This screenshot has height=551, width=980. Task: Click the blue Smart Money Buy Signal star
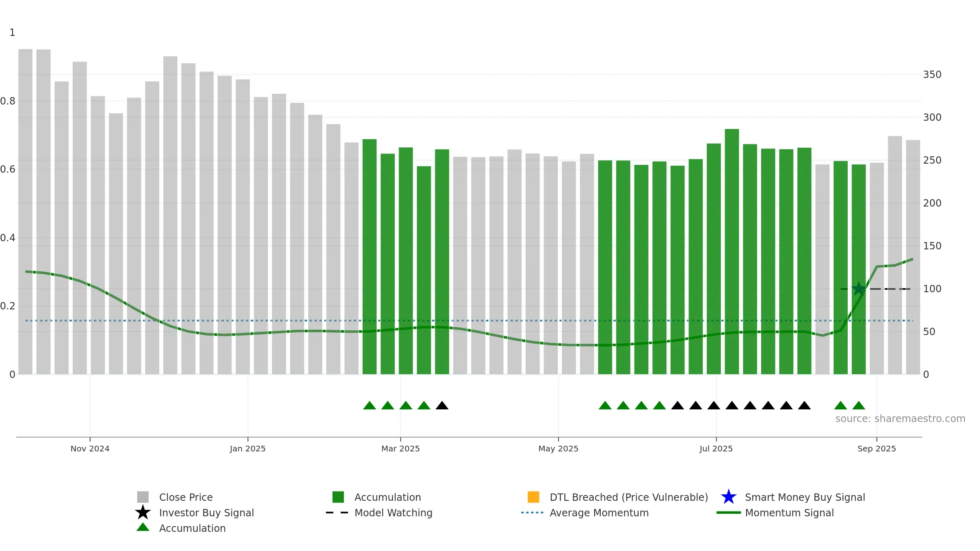728,497
